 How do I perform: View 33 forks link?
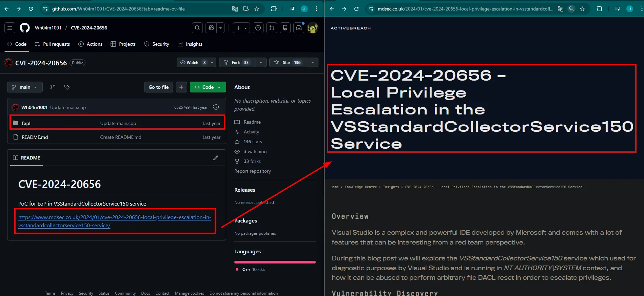[x=252, y=161]
